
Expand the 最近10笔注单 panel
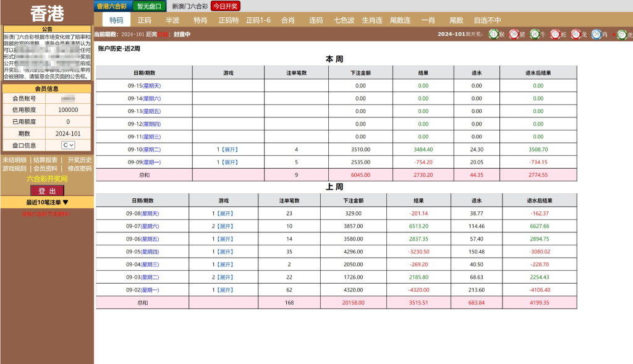coord(47,202)
